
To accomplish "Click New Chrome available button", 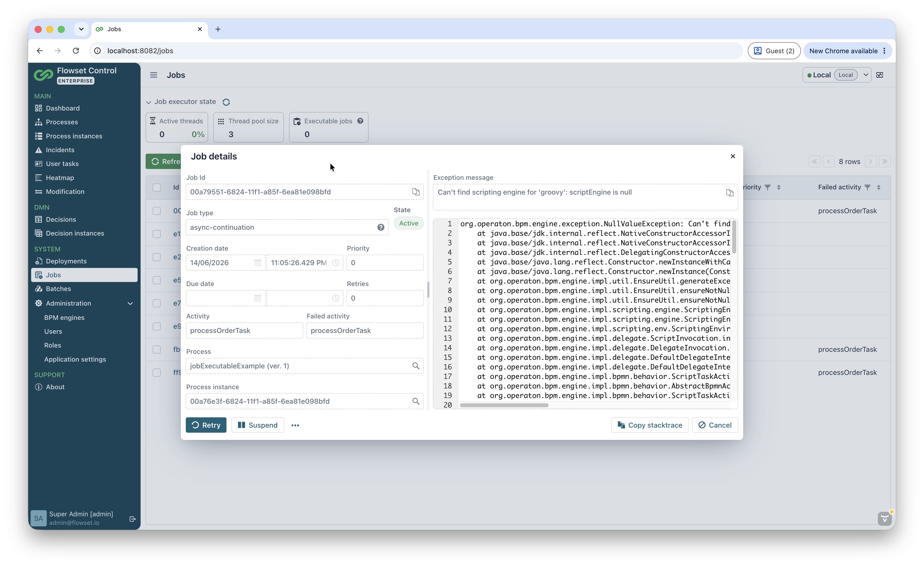I will (x=847, y=51).
